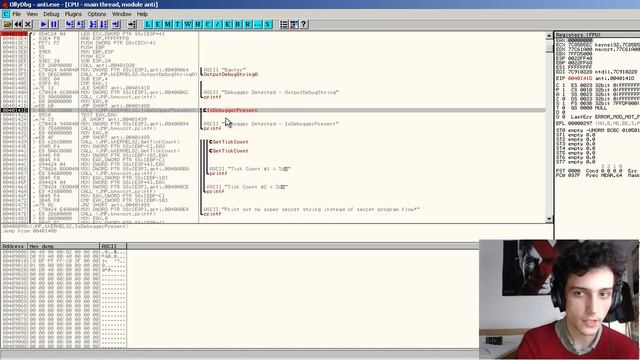640x360 pixels.
Task: Open the View menu
Action: pos(32,14)
